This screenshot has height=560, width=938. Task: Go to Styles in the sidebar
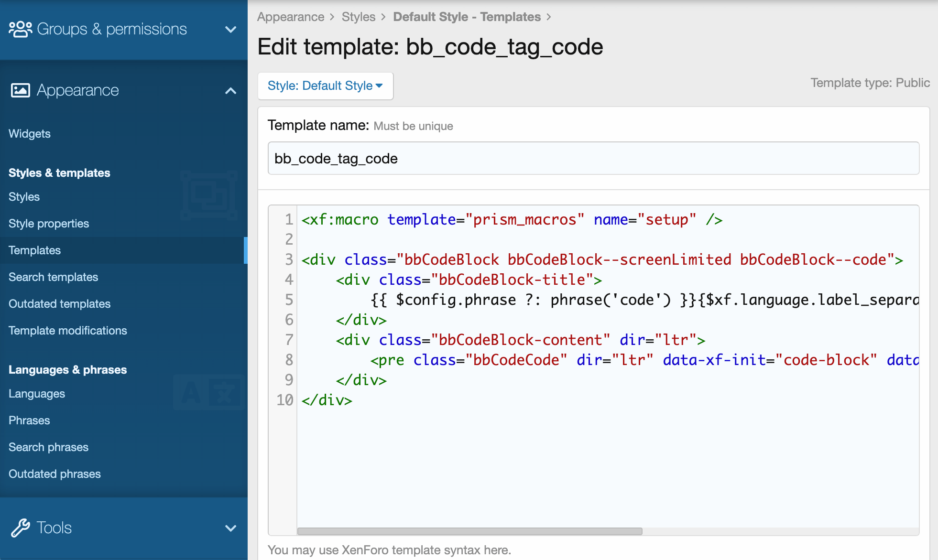click(x=24, y=197)
